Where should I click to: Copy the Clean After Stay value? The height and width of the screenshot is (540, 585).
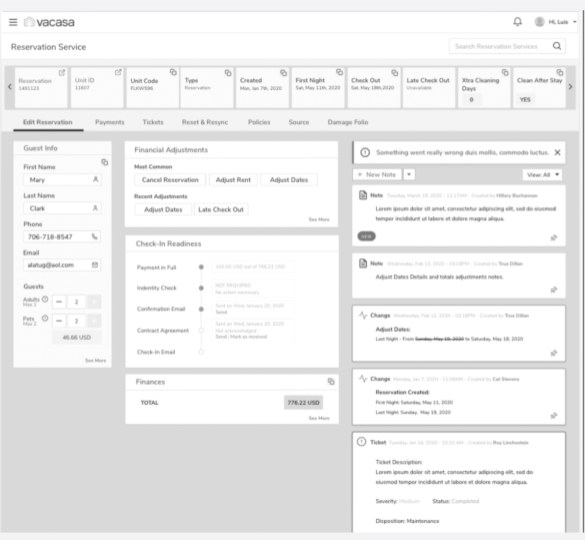[560, 72]
